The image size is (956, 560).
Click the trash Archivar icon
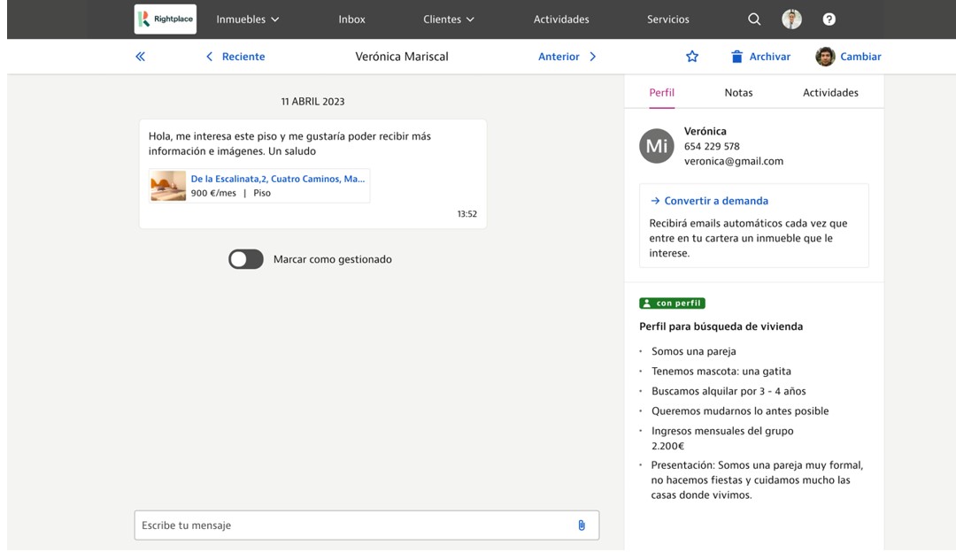[736, 57]
